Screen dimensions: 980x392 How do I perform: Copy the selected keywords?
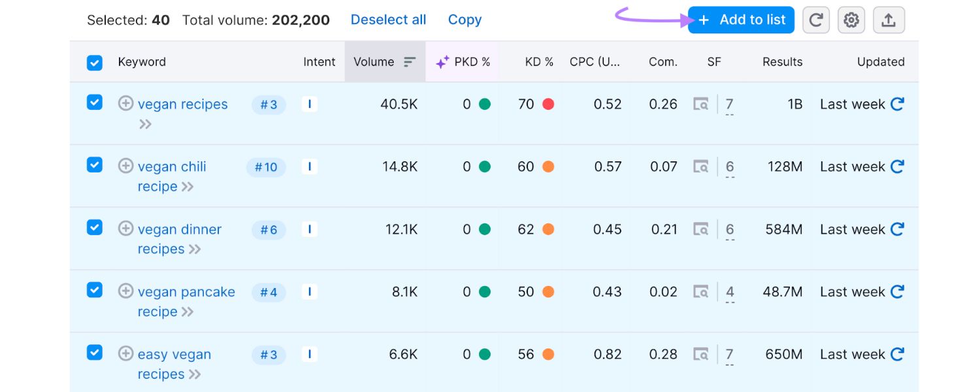(465, 20)
